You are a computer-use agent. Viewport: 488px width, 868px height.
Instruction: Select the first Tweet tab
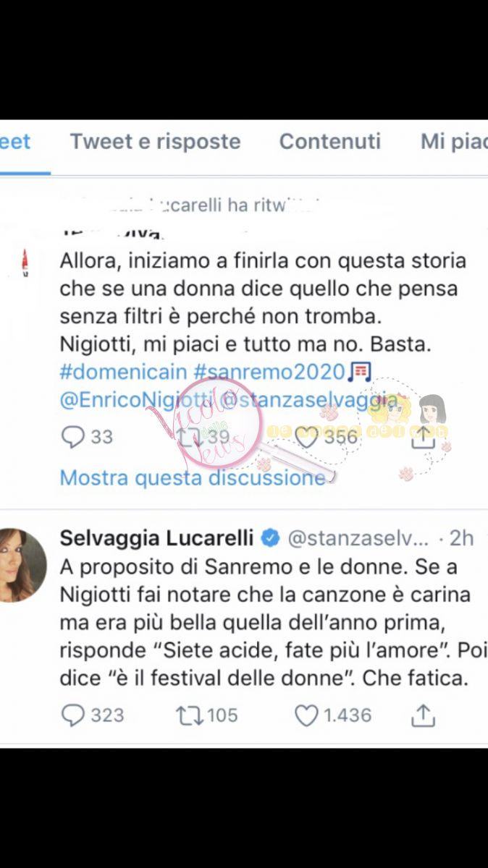(15, 141)
